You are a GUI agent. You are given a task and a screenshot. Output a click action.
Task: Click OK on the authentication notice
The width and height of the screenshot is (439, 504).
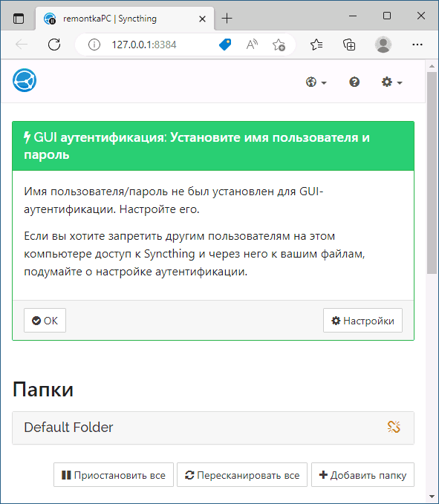pyautogui.click(x=45, y=321)
